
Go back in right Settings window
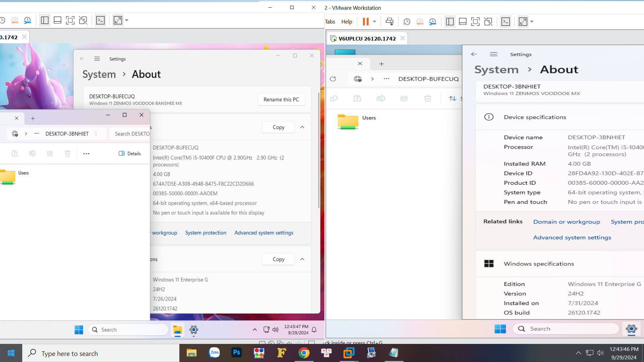(x=474, y=54)
